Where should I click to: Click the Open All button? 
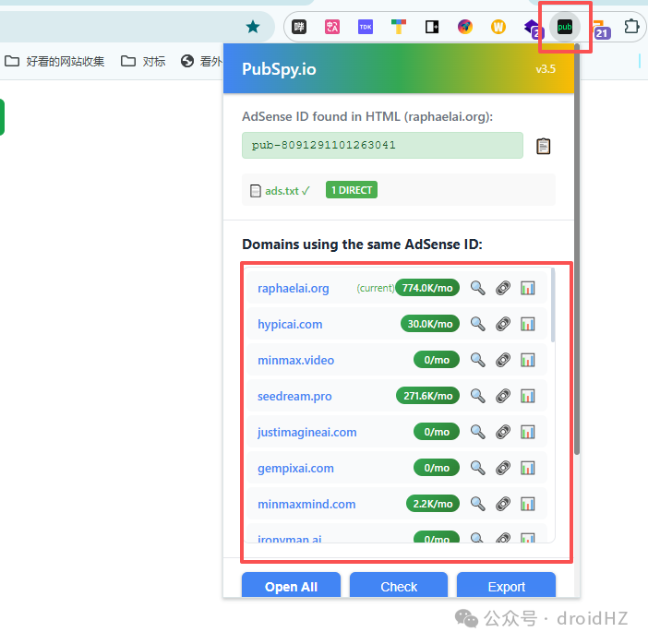(291, 585)
